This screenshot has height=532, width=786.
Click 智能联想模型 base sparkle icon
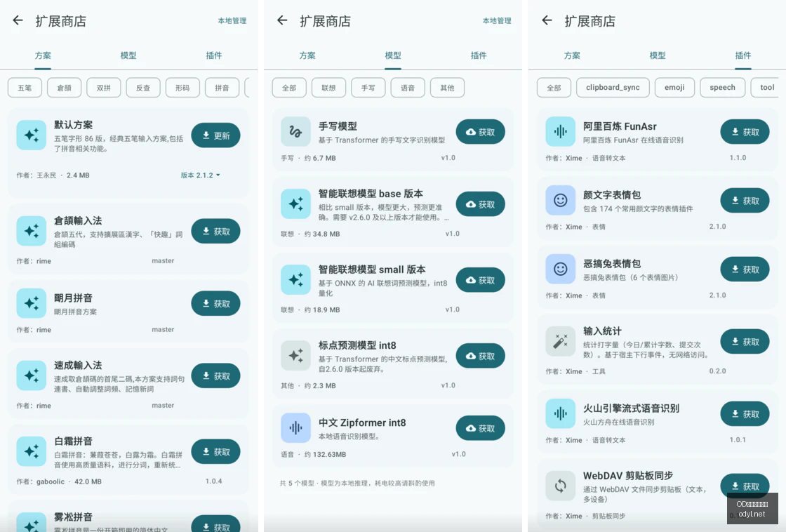[x=295, y=204]
